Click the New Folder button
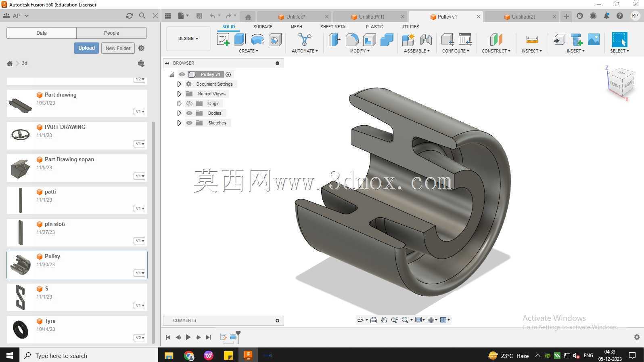This screenshot has height=362, width=644. (118, 48)
